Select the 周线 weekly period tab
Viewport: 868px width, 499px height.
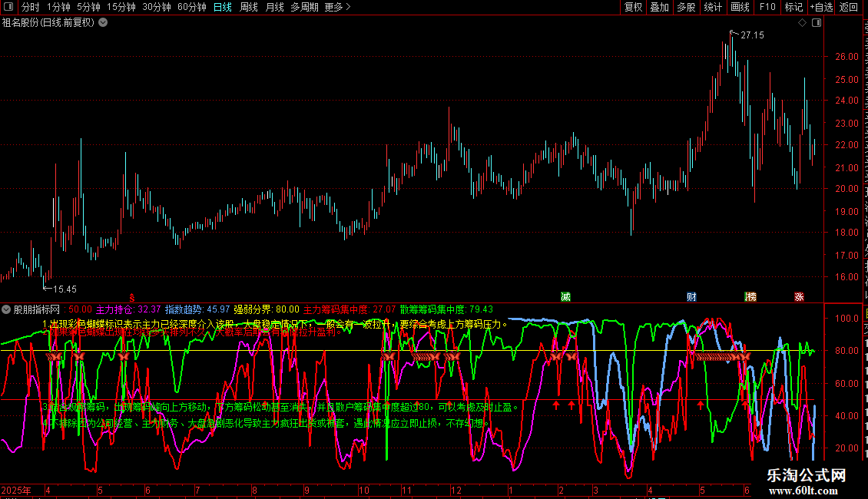249,7
